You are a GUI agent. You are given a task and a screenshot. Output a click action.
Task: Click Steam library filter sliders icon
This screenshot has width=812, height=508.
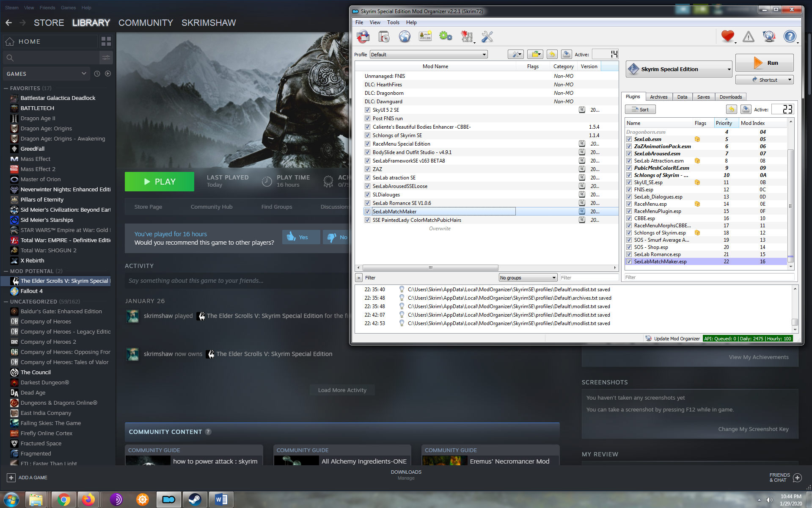pyautogui.click(x=106, y=58)
